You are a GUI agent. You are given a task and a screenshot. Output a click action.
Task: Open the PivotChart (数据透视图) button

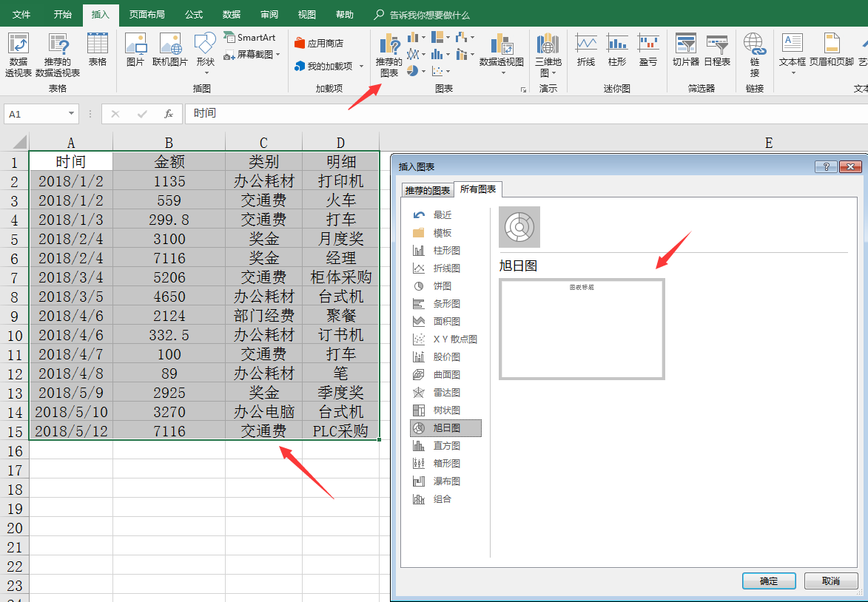pos(502,54)
